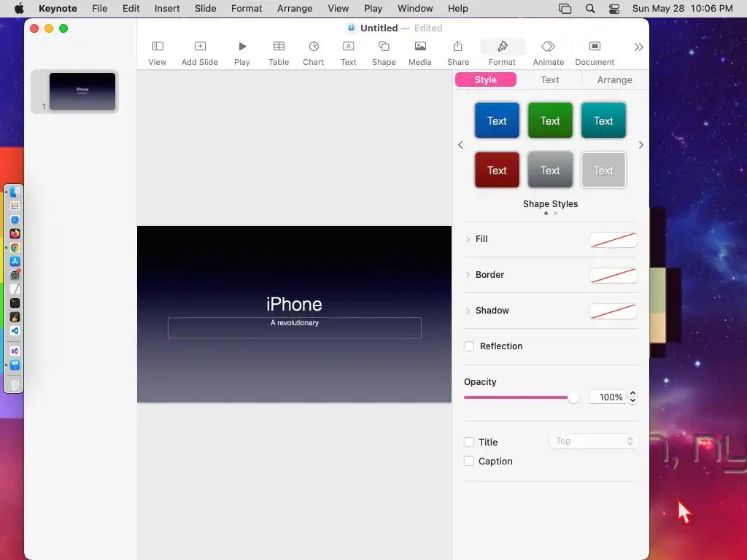Image resolution: width=747 pixels, height=560 pixels.
Task: Click the Add Slide icon
Action: 200,46
